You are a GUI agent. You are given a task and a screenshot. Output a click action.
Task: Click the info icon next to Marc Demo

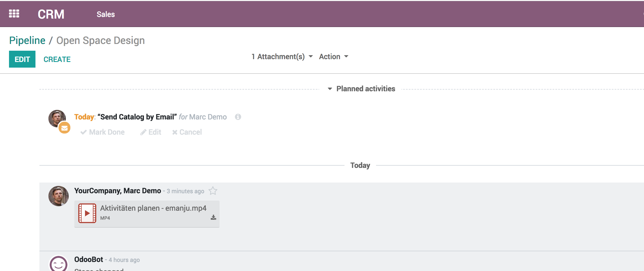click(238, 116)
